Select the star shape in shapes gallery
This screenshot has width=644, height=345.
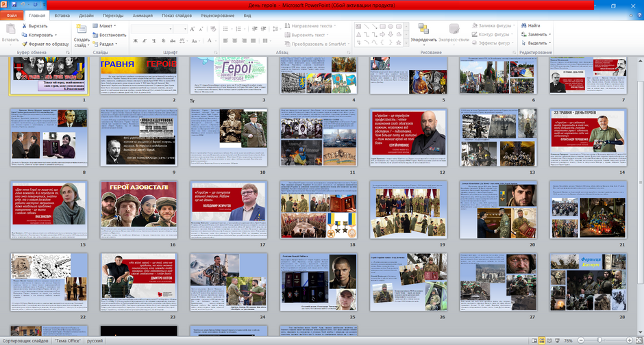(x=399, y=42)
